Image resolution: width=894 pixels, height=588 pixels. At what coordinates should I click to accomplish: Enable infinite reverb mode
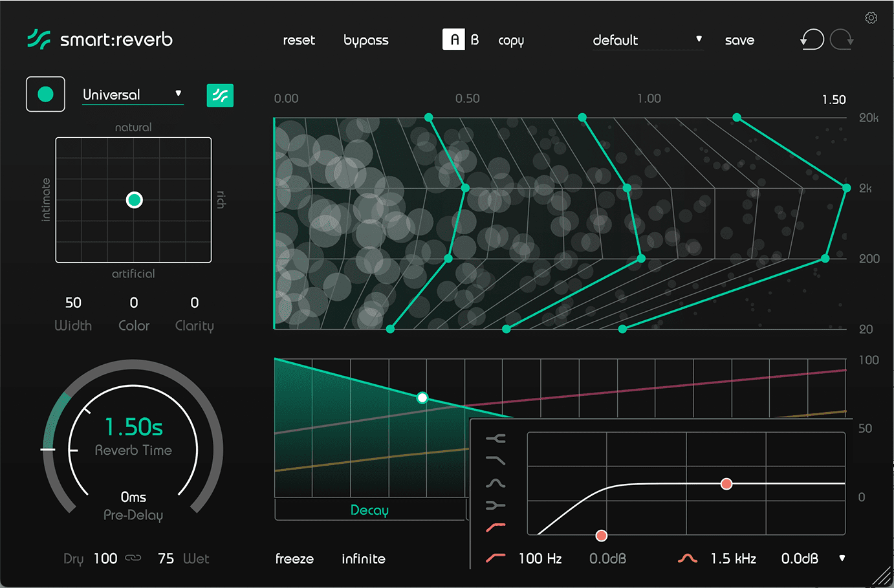[x=364, y=559]
